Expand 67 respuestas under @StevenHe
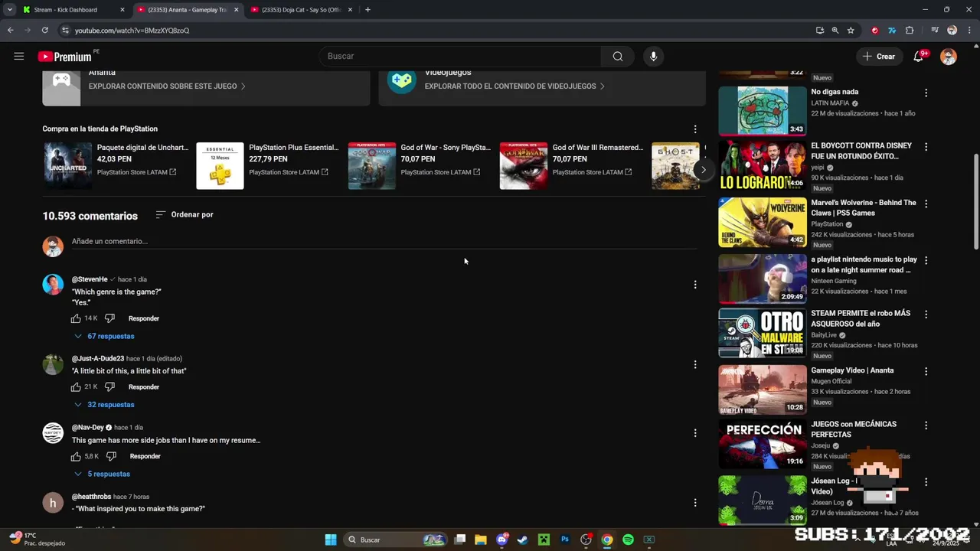The width and height of the screenshot is (980, 551). 104,336
